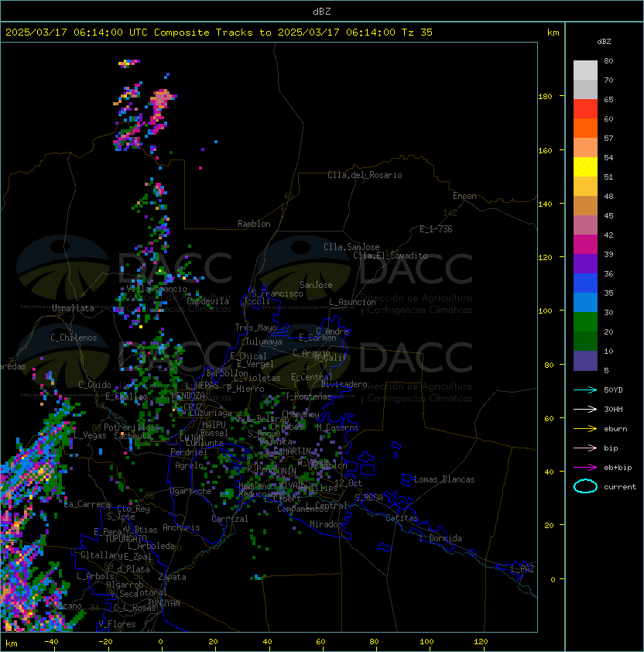Click the Clla.SanJose map label
644x652 pixels.
click(x=351, y=247)
